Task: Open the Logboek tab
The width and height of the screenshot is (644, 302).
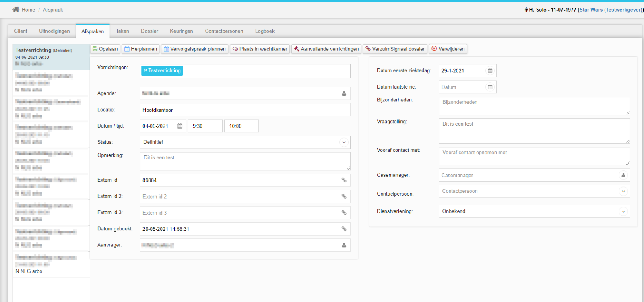Action: [264, 31]
